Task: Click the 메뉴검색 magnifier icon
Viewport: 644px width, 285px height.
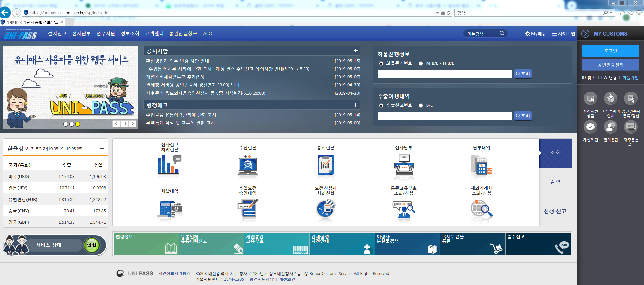Action: [x=502, y=33]
